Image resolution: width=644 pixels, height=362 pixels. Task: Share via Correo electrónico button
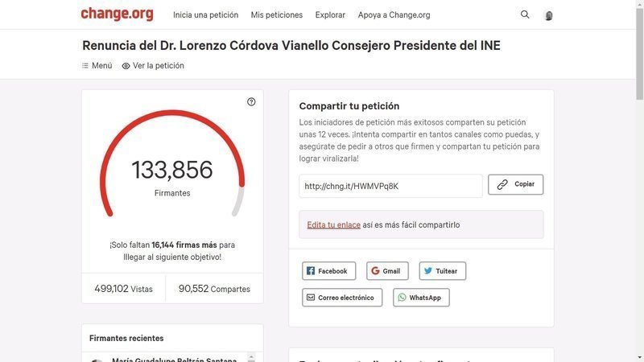click(x=342, y=298)
